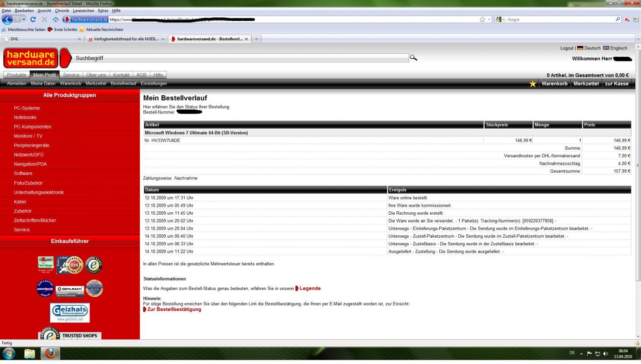This screenshot has width=641, height=364.
Task: Click the Computer Bild Test-Sieger badge
Action: (x=46, y=265)
